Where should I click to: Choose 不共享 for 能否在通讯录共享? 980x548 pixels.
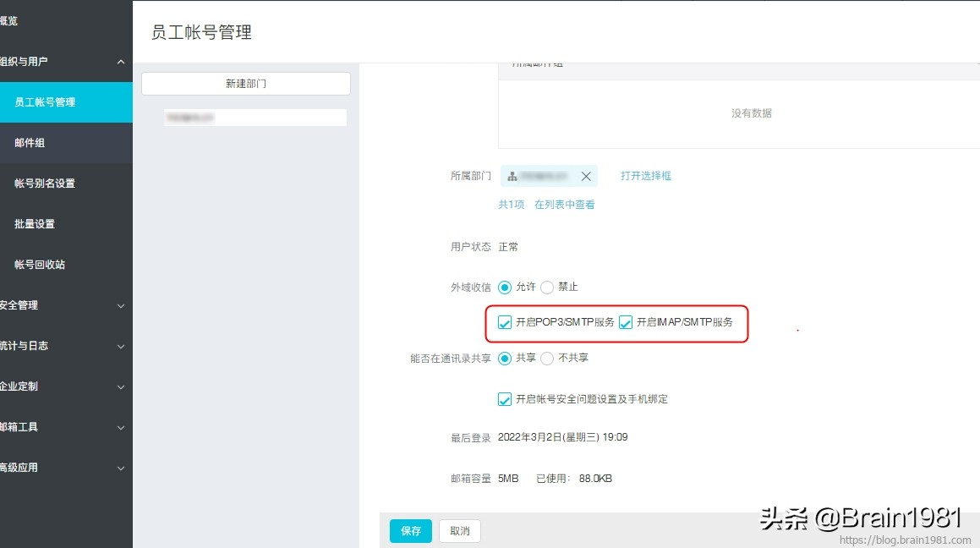point(548,358)
